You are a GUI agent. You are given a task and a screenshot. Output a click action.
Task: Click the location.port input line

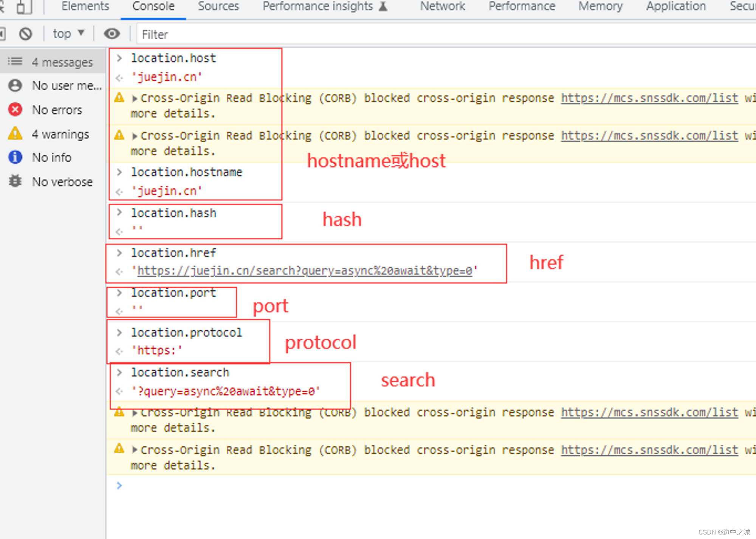[x=174, y=293]
